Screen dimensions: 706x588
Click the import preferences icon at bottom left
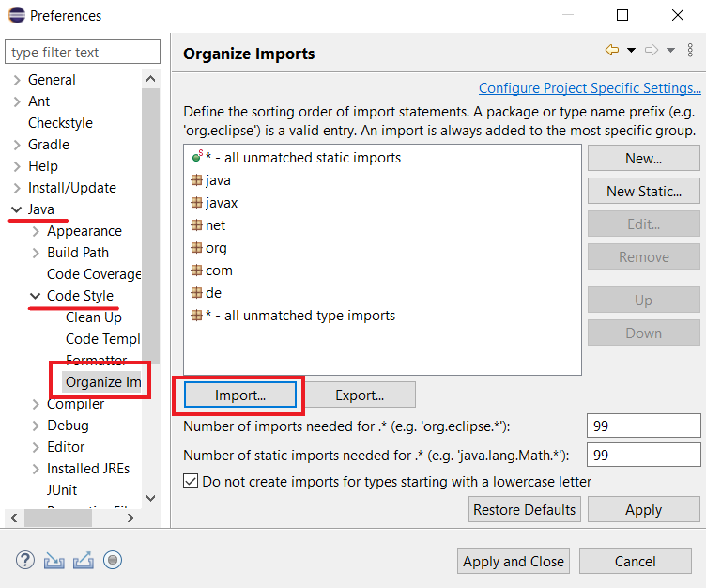pos(54,561)
